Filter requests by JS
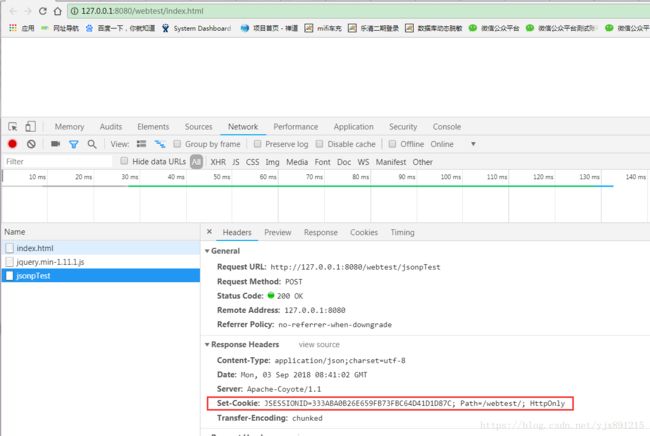Viewport: 650px width, 436px height. [x=236, y=162]
